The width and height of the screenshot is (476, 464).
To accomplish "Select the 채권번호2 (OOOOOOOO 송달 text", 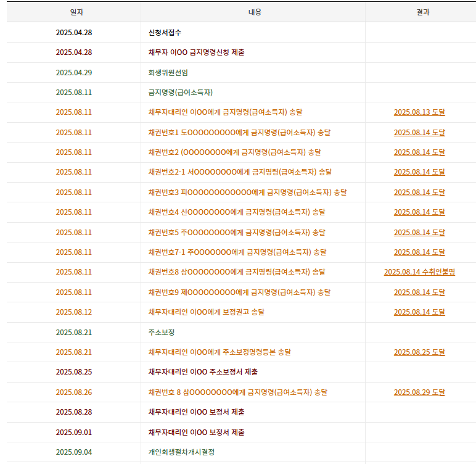I will point(234,152).
